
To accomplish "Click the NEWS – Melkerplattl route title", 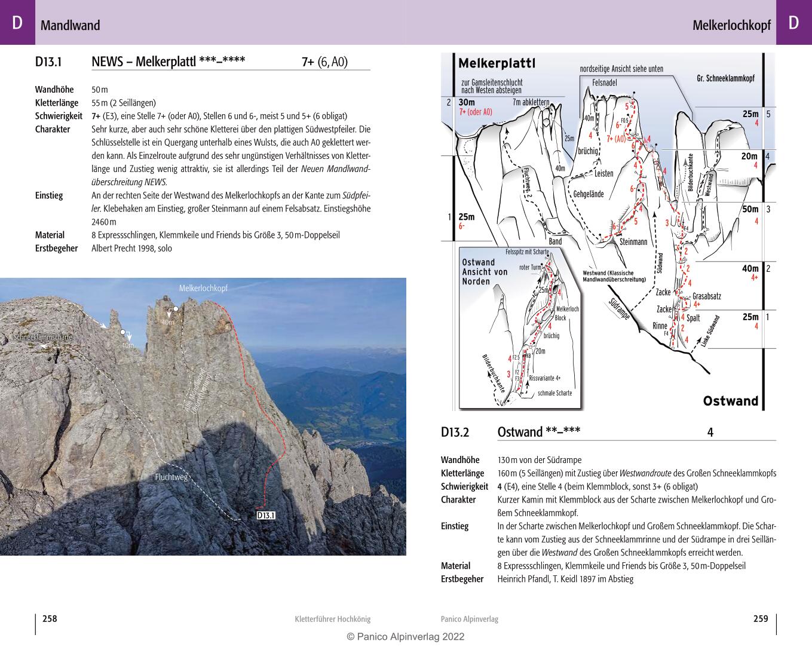I will pos(168,62).
